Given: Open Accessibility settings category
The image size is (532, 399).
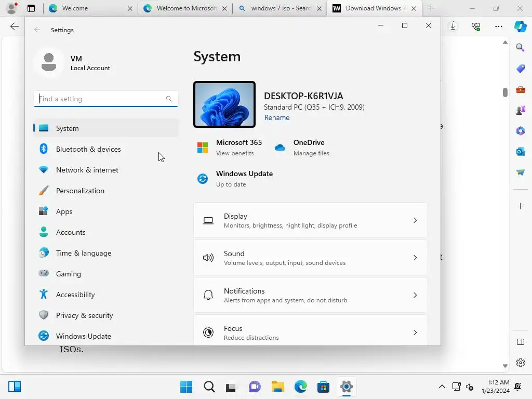Looking at the screenshot, I should [x=105, y=295].
